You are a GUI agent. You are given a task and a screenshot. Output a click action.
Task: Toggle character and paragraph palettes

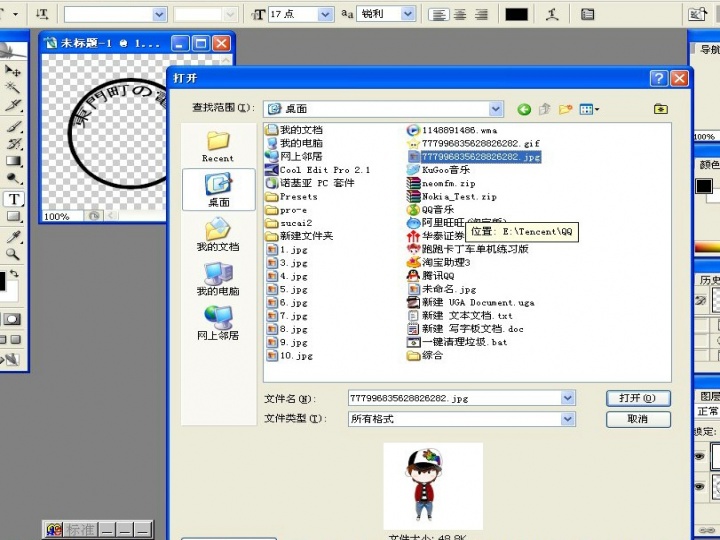587,14
